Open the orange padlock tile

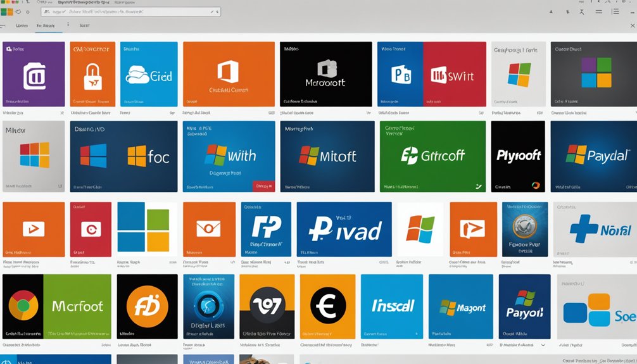pos(92,74)
